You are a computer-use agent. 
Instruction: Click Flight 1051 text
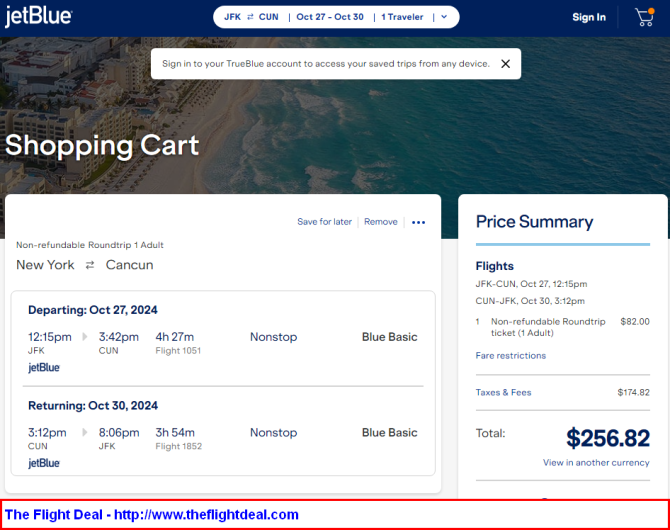[178, 351]
